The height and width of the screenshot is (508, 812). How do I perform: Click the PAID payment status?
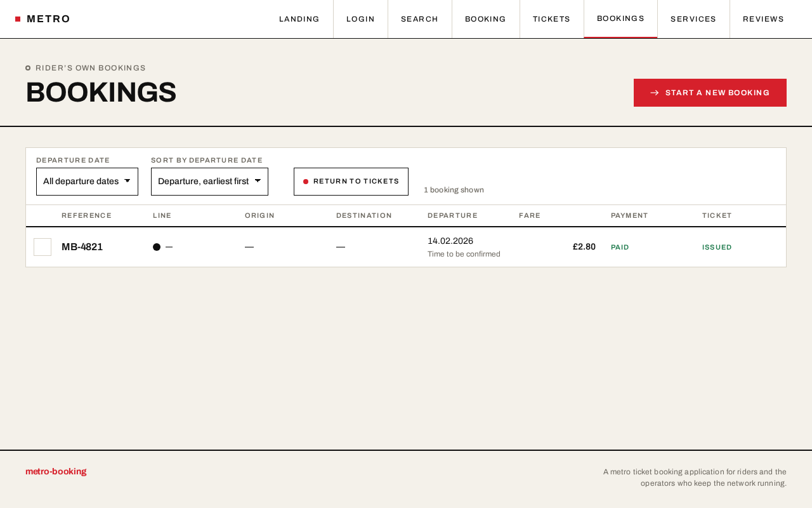coord(620,248)
